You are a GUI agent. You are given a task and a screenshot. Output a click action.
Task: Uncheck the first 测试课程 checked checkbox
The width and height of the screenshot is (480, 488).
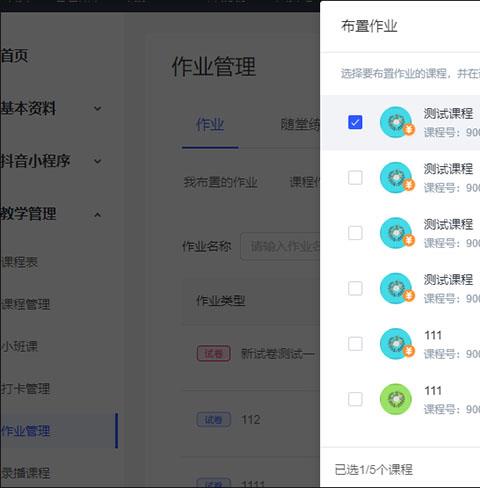[355, 122]
